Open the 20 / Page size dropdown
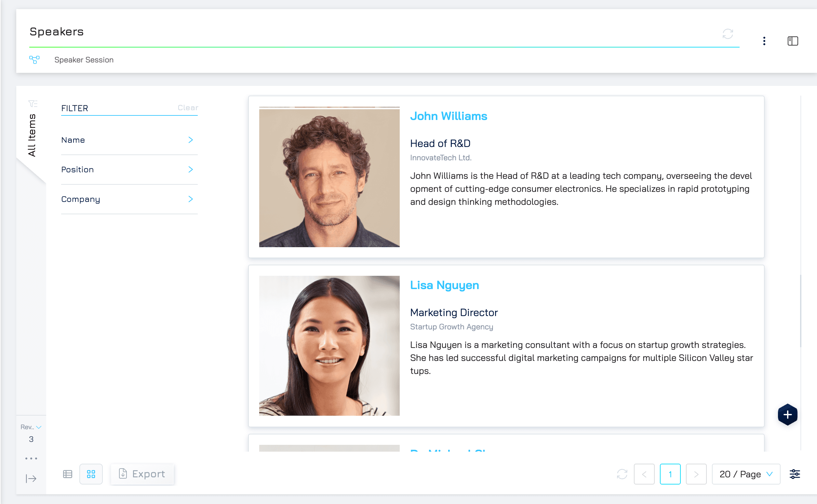The height and width of the screenshot is (504, 817). point(746,474)
